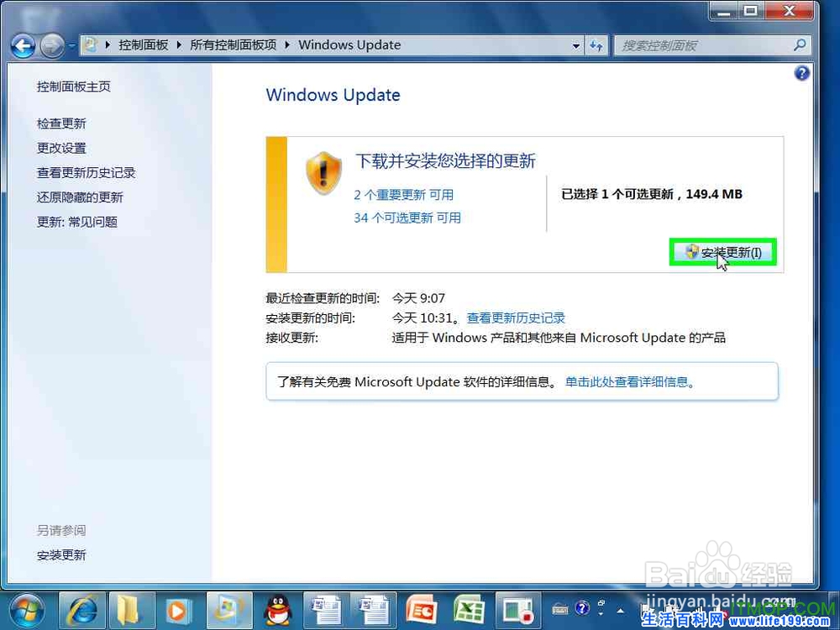
Task: Click the Windows Update heading text
Action: click(x=333, y=95)
